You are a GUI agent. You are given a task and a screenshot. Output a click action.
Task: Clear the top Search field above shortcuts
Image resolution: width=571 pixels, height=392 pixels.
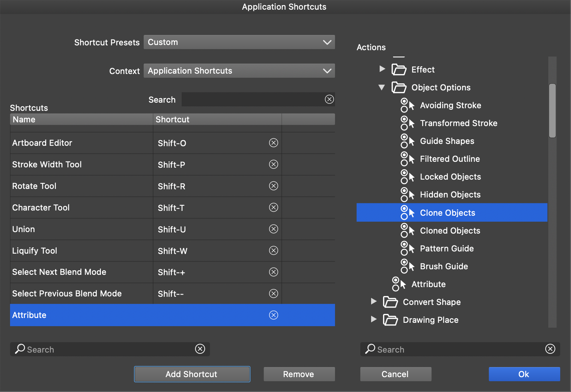pos(329,99)
